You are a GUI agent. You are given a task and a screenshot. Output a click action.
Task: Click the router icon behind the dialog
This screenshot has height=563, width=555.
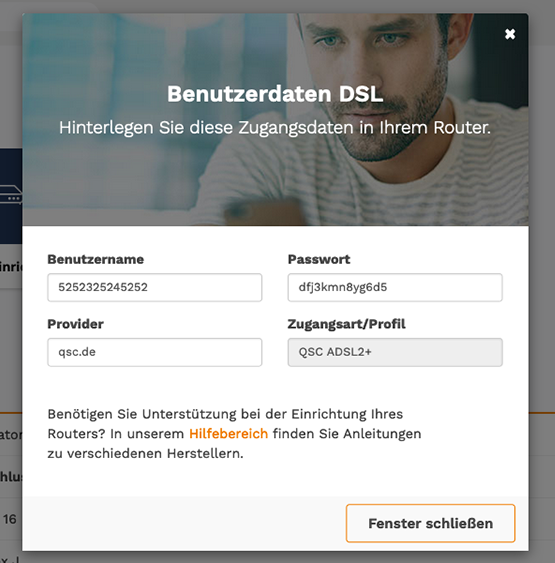coord(11,195)
